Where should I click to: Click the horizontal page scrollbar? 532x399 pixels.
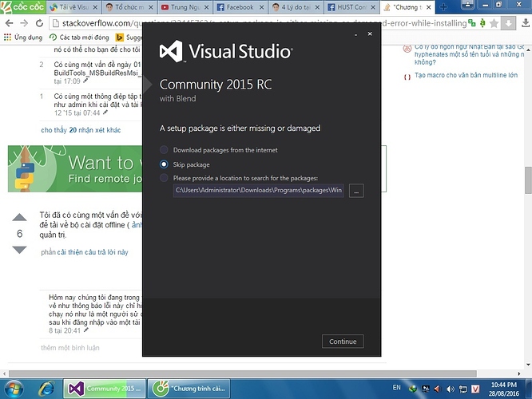(243, 373)
